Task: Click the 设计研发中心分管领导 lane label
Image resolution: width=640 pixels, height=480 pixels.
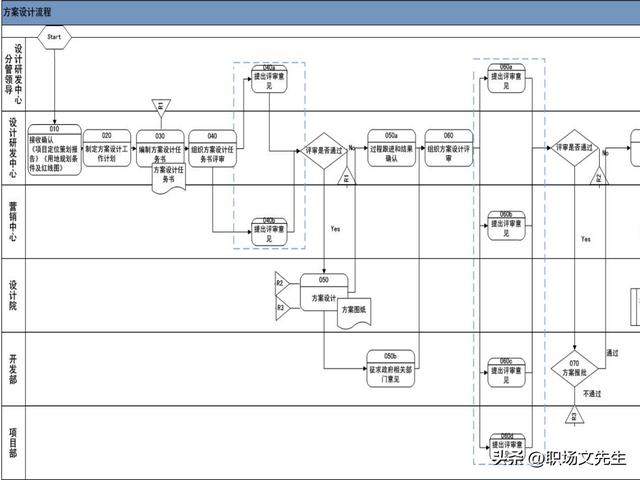Action: (13, 74)
